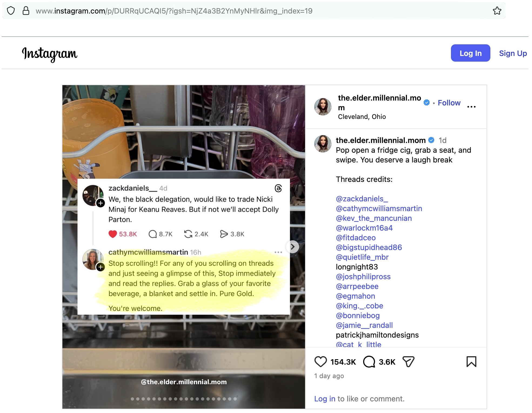Click the share paper plane icon
The height and width of the screenshot is (413, 532).
(408, 362)
